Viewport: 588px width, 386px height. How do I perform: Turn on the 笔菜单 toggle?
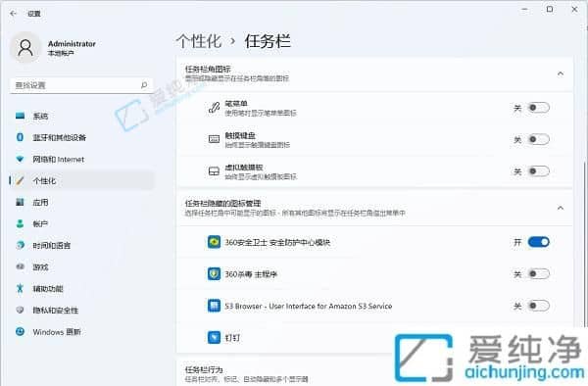[x=538, y=108]
